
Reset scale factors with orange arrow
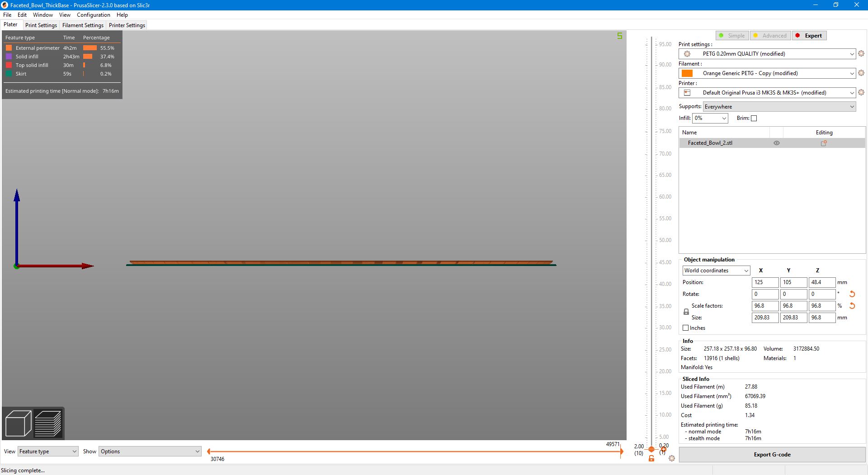coord(852,306)
